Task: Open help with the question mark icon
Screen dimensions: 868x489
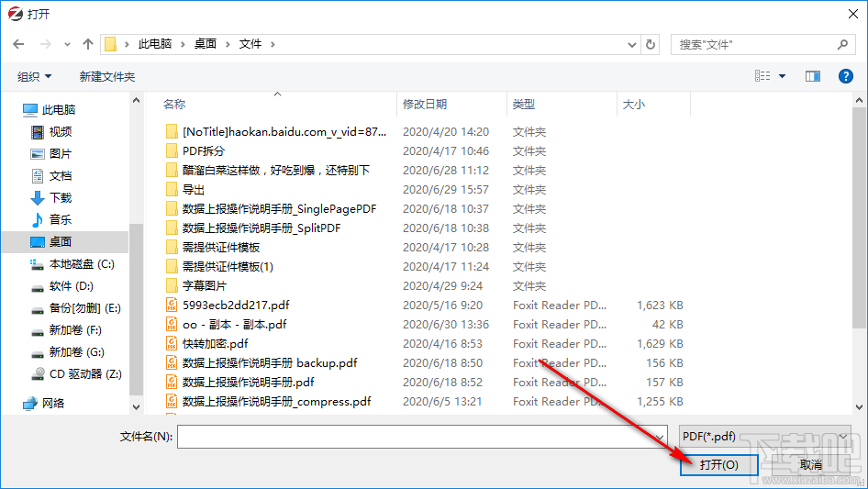Action: point(845,76)
